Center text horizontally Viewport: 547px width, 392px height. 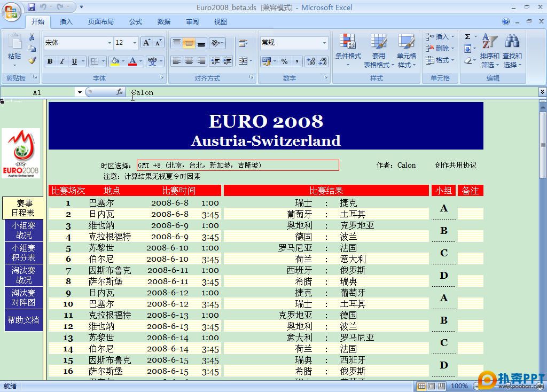[x=189, y=61]
